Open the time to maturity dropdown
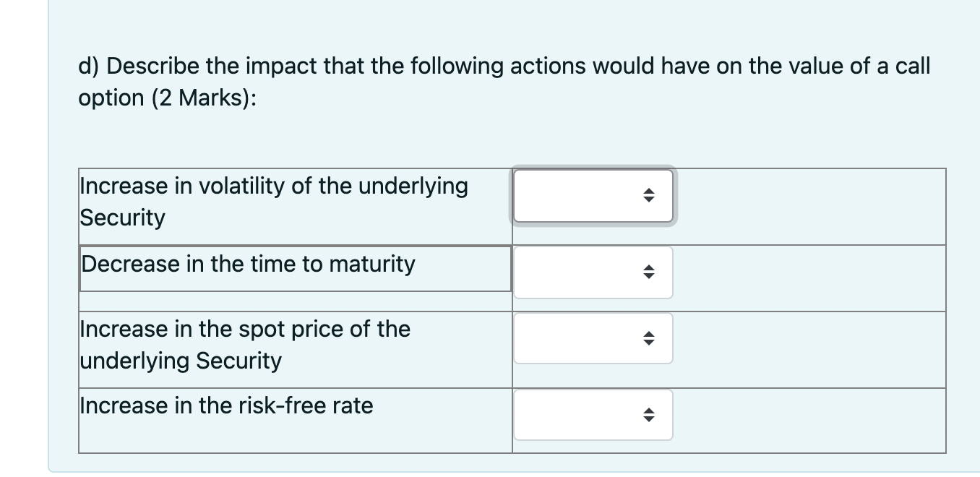This screenshot has height=477, width=980. click(x=593, y=272)
